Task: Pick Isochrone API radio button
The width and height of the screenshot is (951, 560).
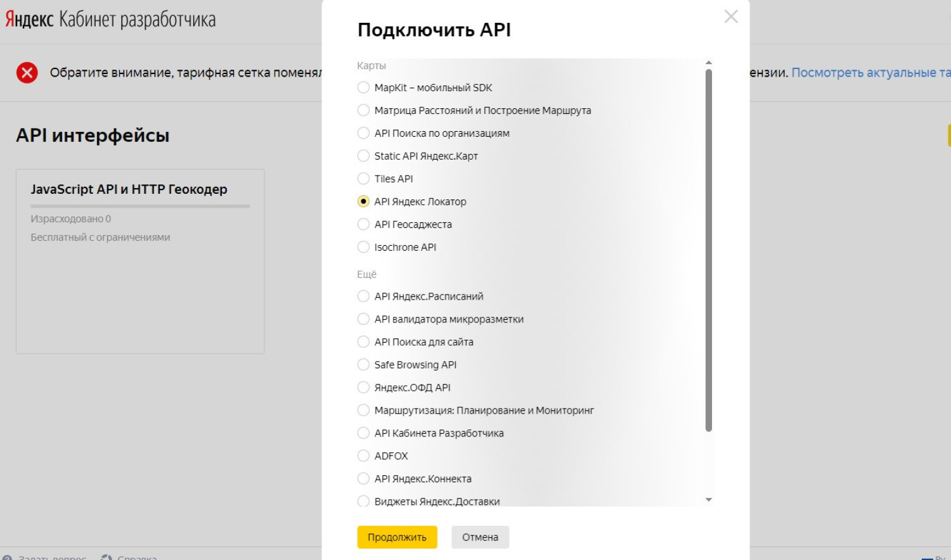Action: tap(363, 247)
